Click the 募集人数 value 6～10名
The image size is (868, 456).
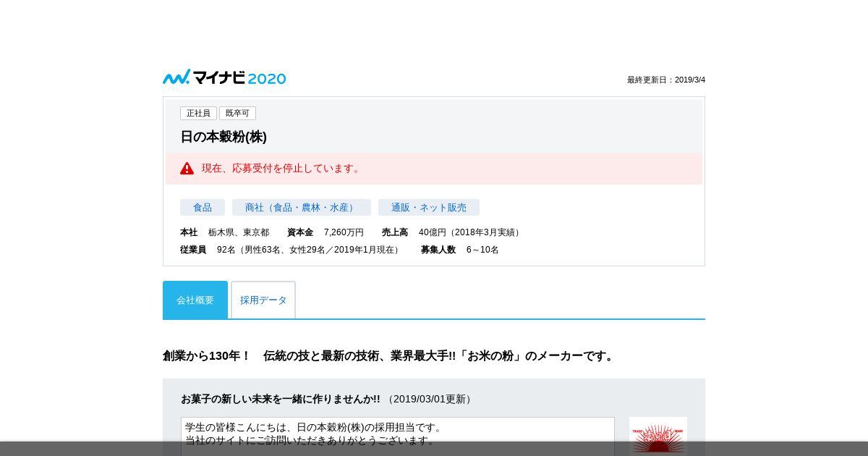482,250
